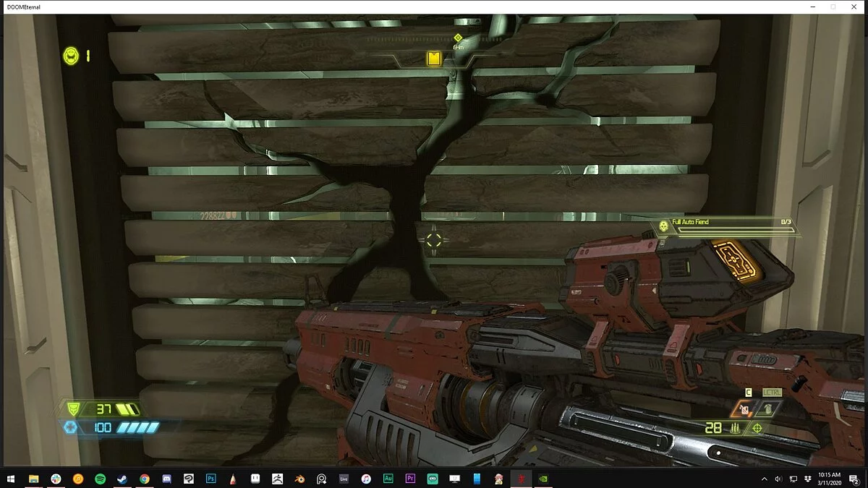
Task: Click the Full Auto Fiend skull icon
Action: tap(663, 226)
